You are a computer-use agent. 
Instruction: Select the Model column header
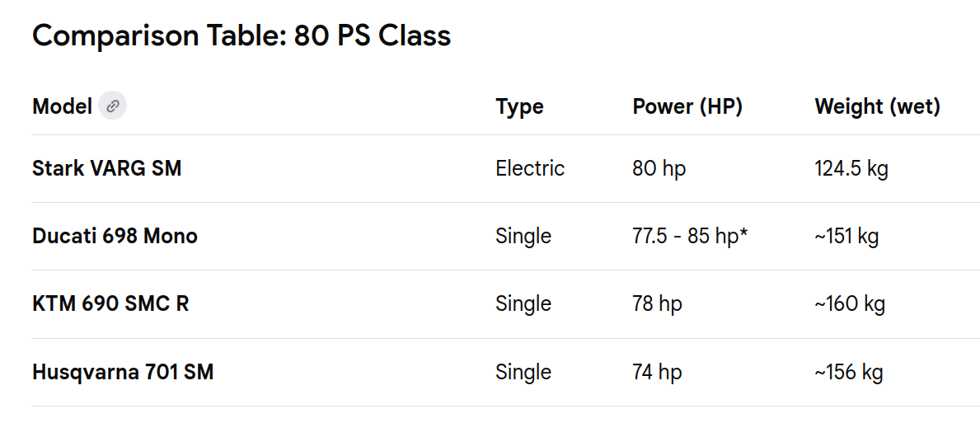click(x=62, y=106)
